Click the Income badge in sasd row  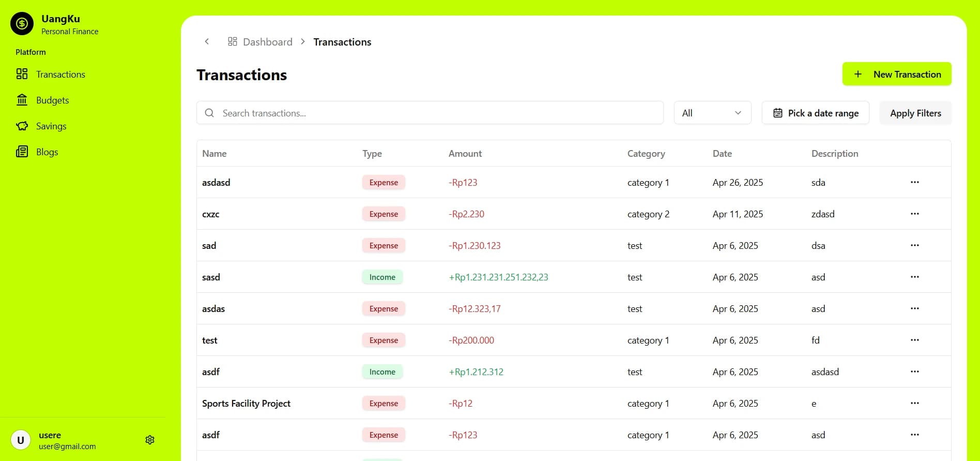(x=382, y=277)
